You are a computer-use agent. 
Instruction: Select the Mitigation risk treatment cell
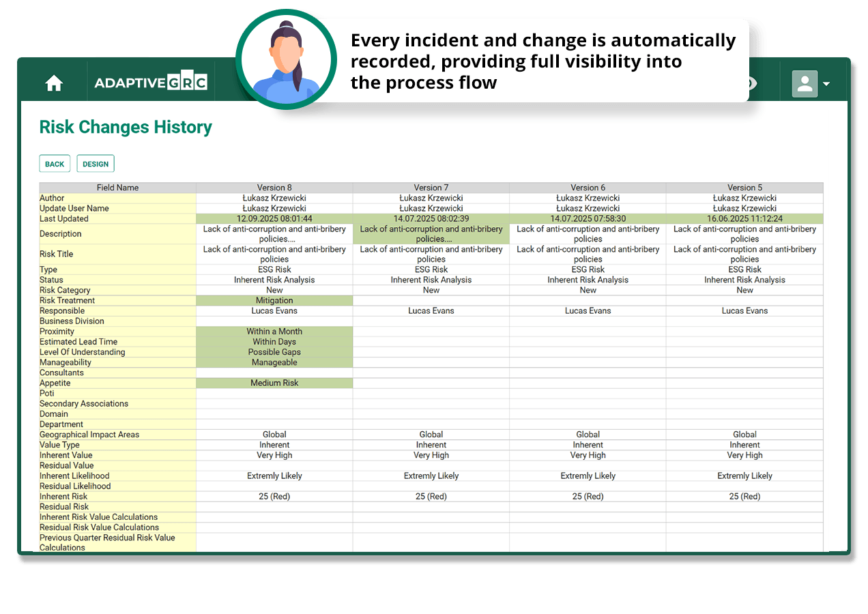point(274,300)
